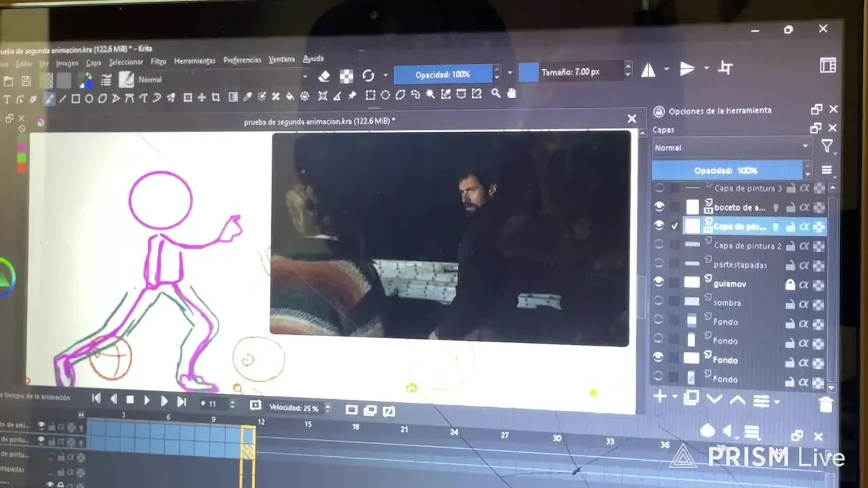Image resolution: width=868 pixels, height=488 pixels.
Task: Toggle preserve alpha checkerboard icon
Action: (346, 76)
